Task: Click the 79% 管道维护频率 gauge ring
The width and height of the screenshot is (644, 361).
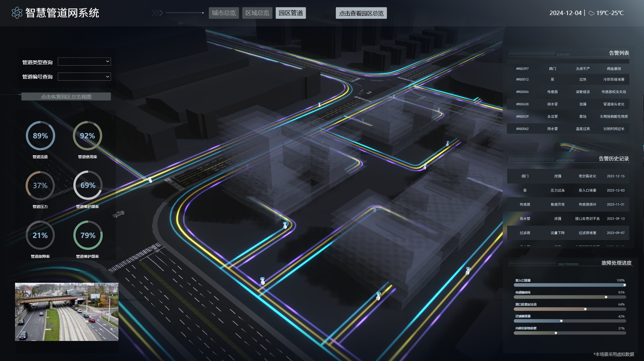Action: tap(88, 235)
